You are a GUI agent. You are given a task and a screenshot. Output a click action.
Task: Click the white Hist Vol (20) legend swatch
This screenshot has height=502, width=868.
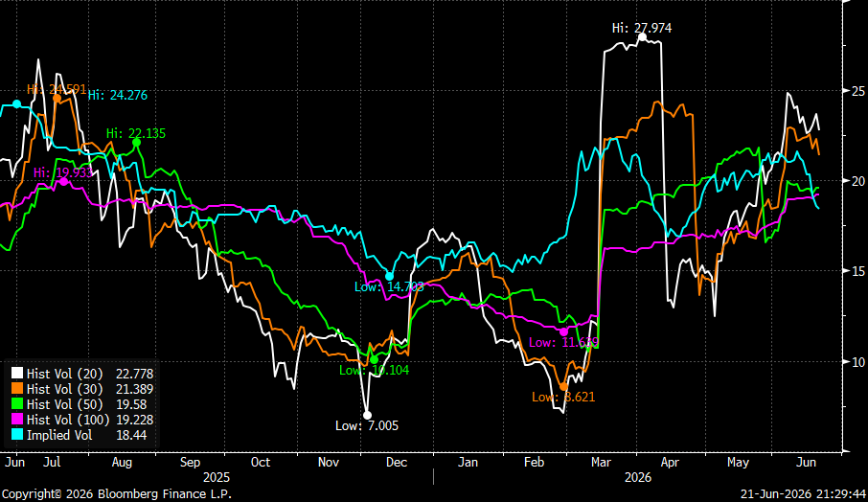pos(17,374)
